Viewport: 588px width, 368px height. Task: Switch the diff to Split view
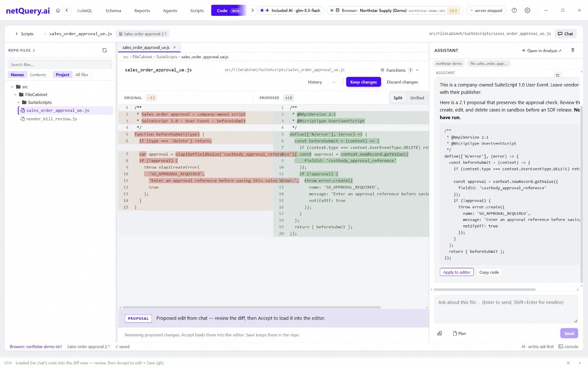click(x=398, y=98)
